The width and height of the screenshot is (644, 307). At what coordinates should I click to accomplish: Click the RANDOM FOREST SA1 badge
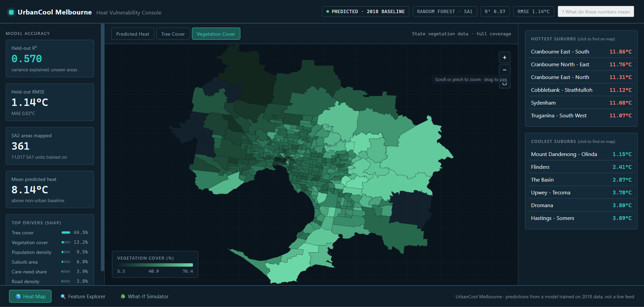pos(445,11)
